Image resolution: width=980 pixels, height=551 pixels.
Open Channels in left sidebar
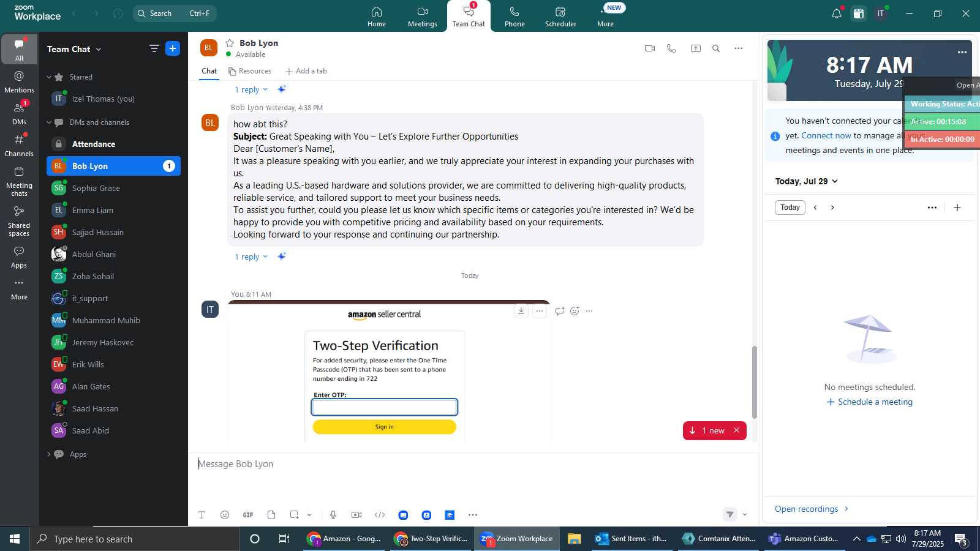[x=19, y=145]
